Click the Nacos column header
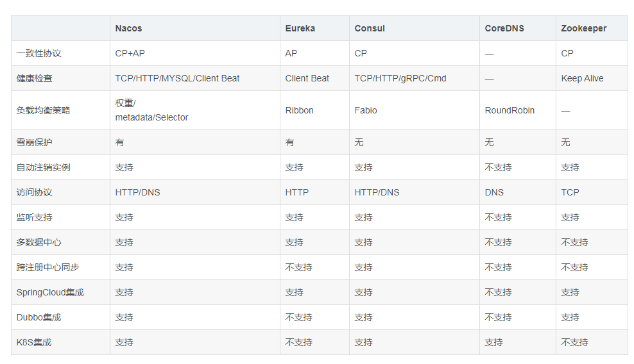Viewport: 634px width, 364px height. pos(129,28)
